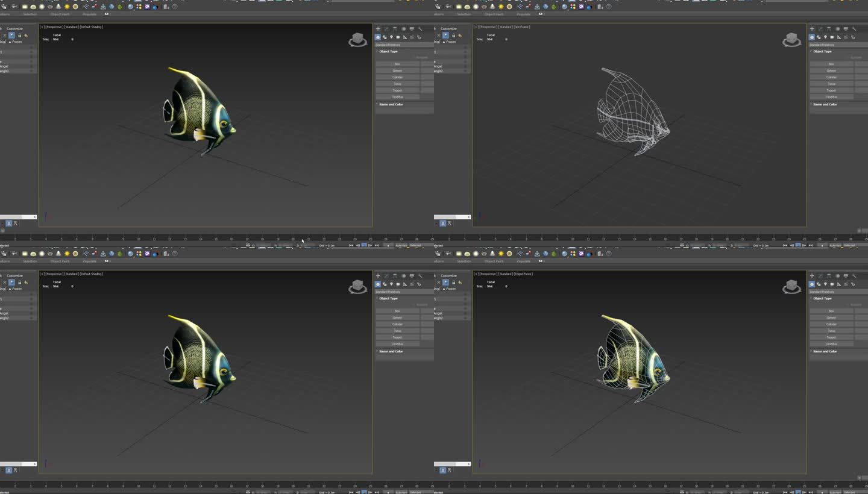
Task: Click TextPlus button in the Edged Faces window
Action: coord(831,344)
